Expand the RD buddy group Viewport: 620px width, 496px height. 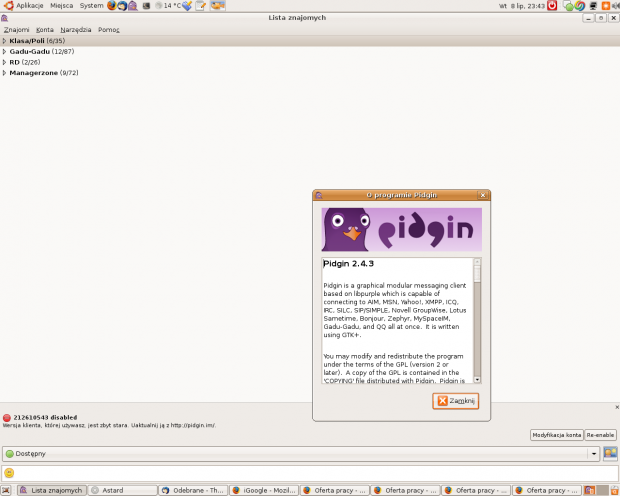(4, 62)
